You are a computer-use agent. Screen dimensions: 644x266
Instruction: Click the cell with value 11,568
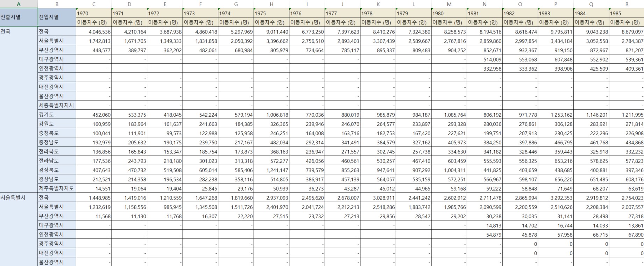click(x=94, y=216)
